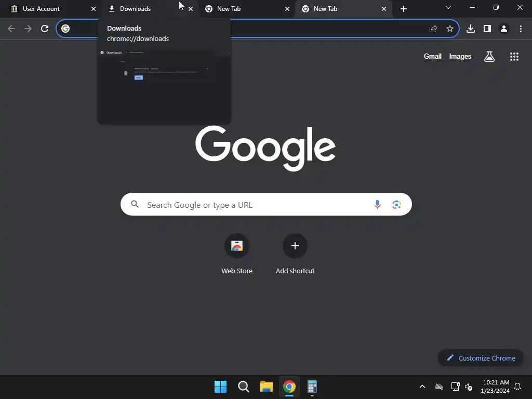Open Search Labs flask icon
This screenshot has width=532, height=399.
(x=489, y=56)
